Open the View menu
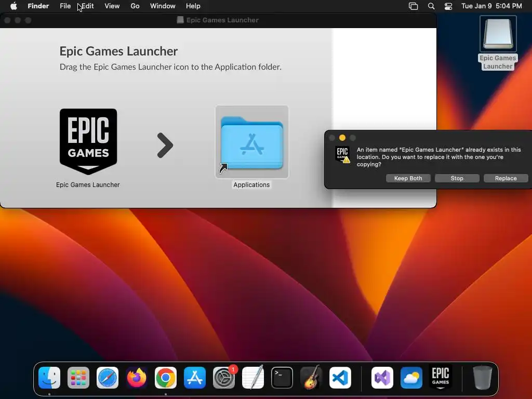This screenshot has height=399, width=532. pos(112,6)
